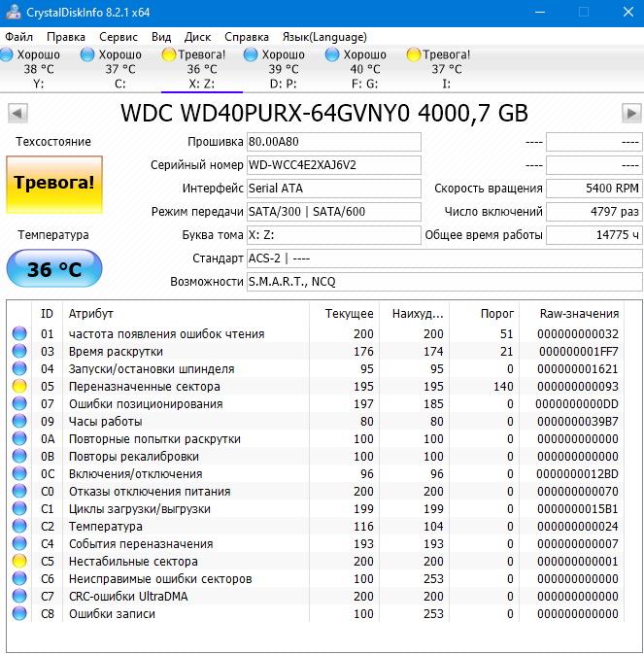
Task: Click status orb of attribute 0B row
Action: click(19, 456)
